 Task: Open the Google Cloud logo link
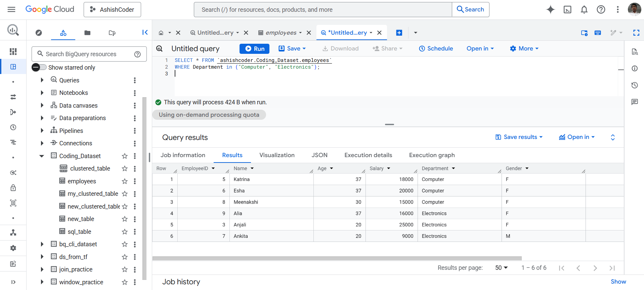pos(50,9)
